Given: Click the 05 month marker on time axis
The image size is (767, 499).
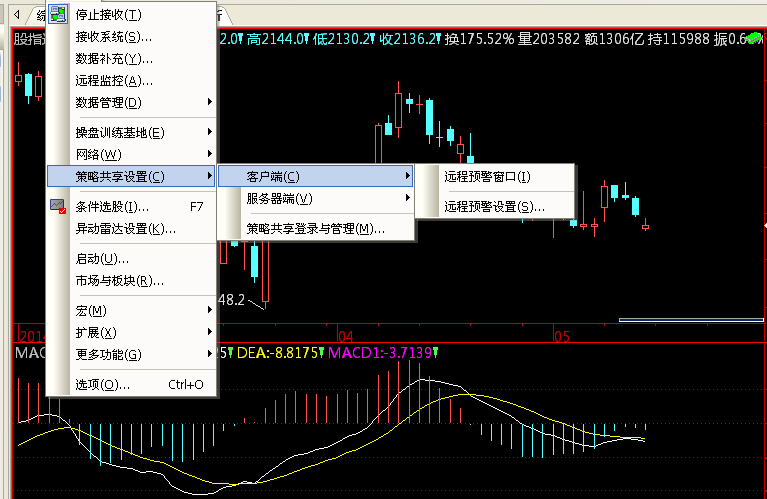Looking at the screenshot, I should [x=562, y=336].
